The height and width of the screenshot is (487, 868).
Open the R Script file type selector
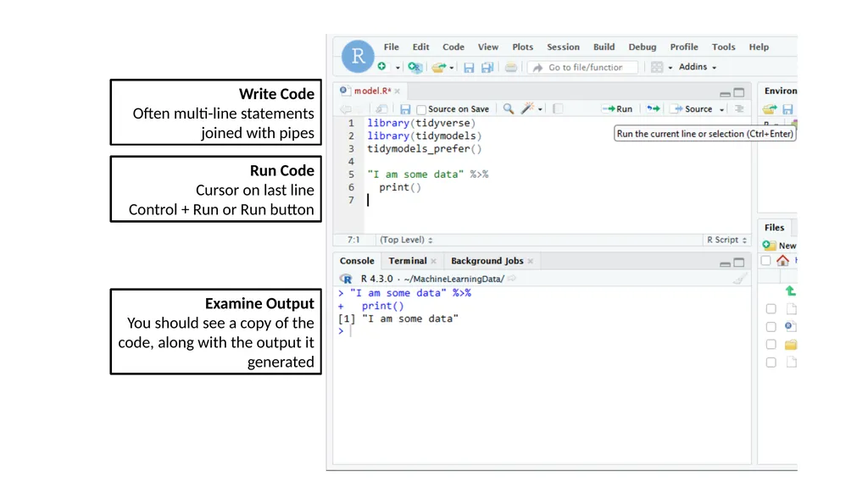tap(726, 240)
